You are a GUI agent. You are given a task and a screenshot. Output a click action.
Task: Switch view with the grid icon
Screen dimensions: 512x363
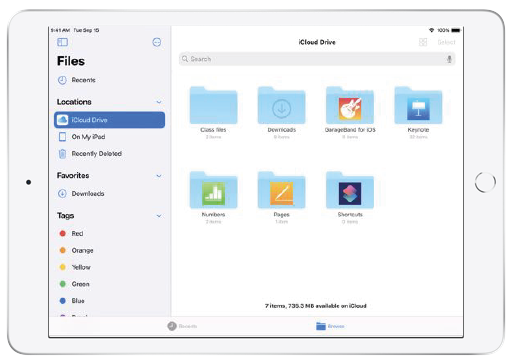[x=423, y=42]
